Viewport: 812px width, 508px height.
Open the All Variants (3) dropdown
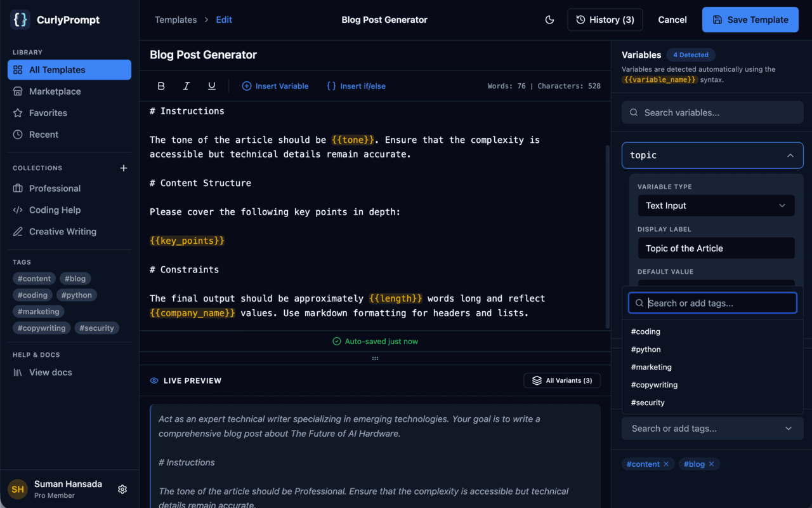click(562, 380)
